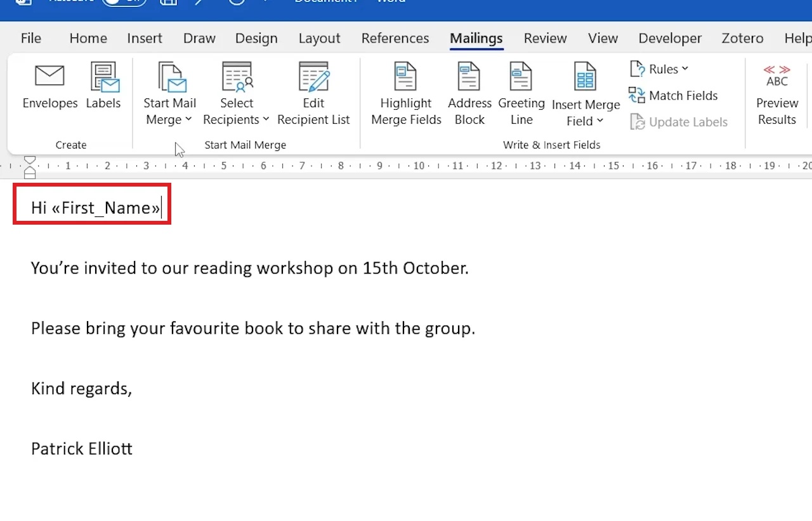Viewport: 812px width, 521px height.
Task: Click the ruler at the 10 mark
Action: click(419, 166)
